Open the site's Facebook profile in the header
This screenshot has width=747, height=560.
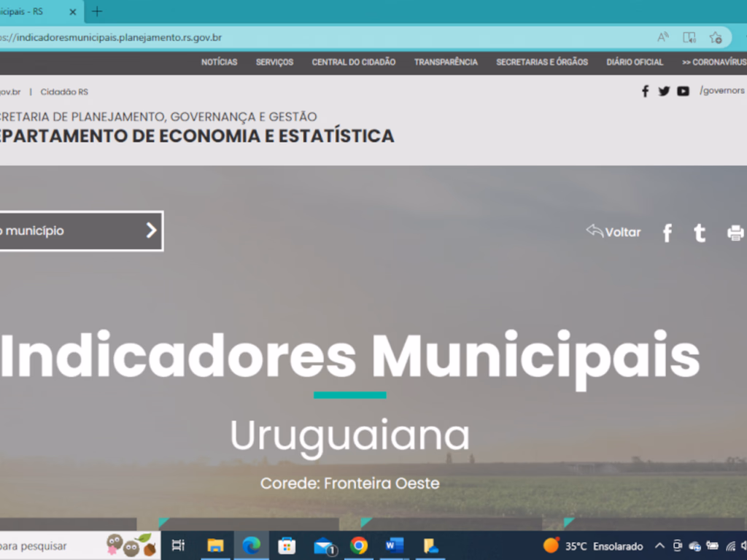(x=645, y=90)
